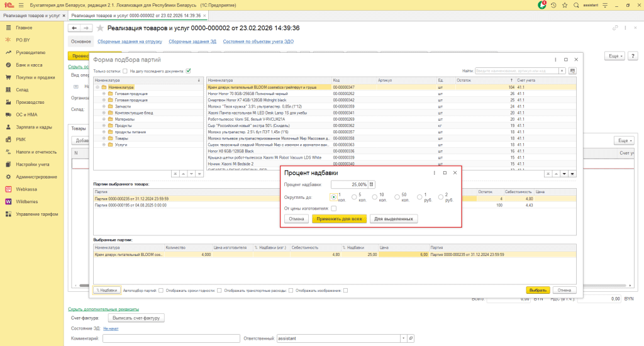The image size is (644, 346).
Task: Open the 'Еще' dropdown at top right
Action: [614, 56]
